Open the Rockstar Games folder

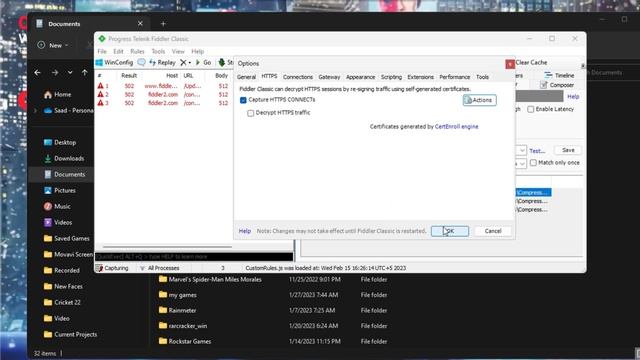[x=185, y=341]
